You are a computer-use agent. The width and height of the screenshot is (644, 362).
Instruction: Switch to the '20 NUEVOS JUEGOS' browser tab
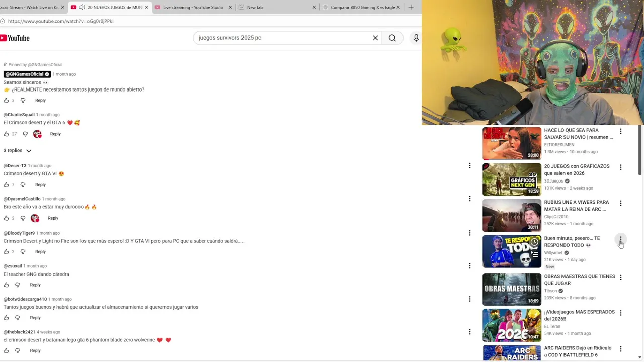[x=110, y=7]
